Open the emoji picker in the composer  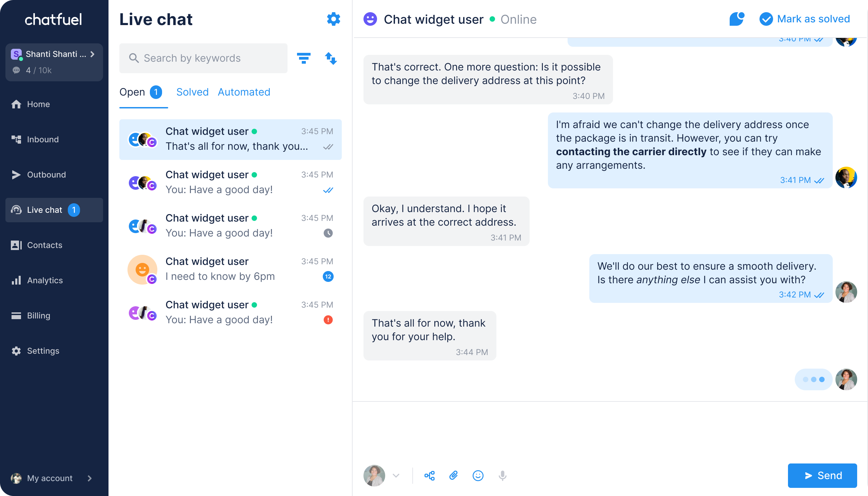coord(478,475)
